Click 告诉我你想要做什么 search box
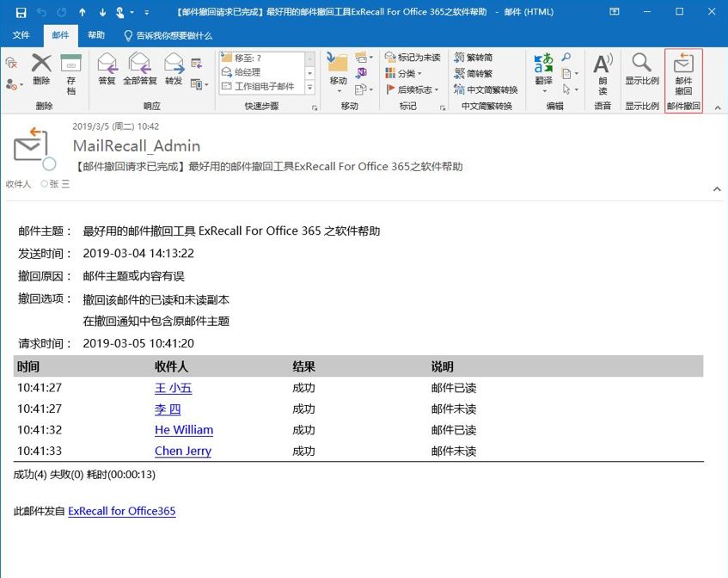This screenshot has width=728, height=578. click(169, 36)
